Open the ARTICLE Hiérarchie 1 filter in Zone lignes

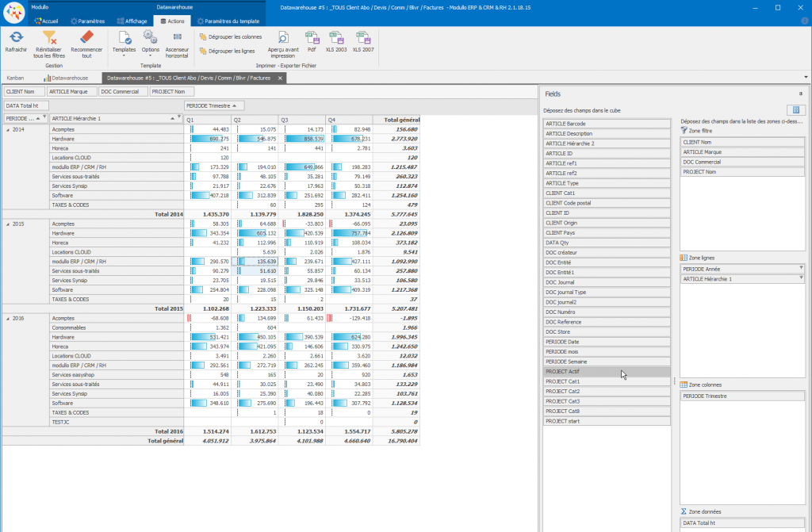[801, 277]
